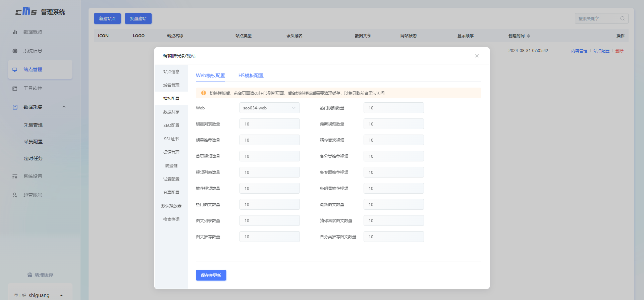Select SSL证书 in dialog menu
The height and width of the screenshot is (300, 644).
pyautogui.click(x=171, y=139)
